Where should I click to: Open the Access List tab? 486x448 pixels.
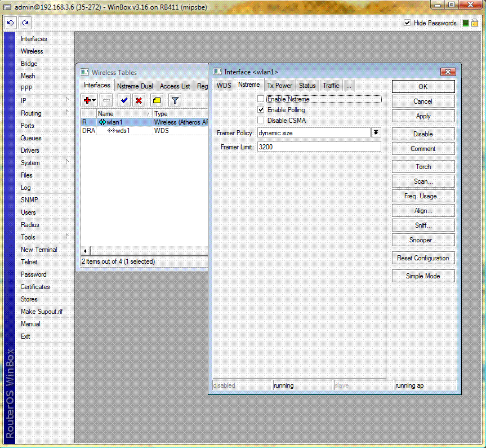[x=175, y=86]
